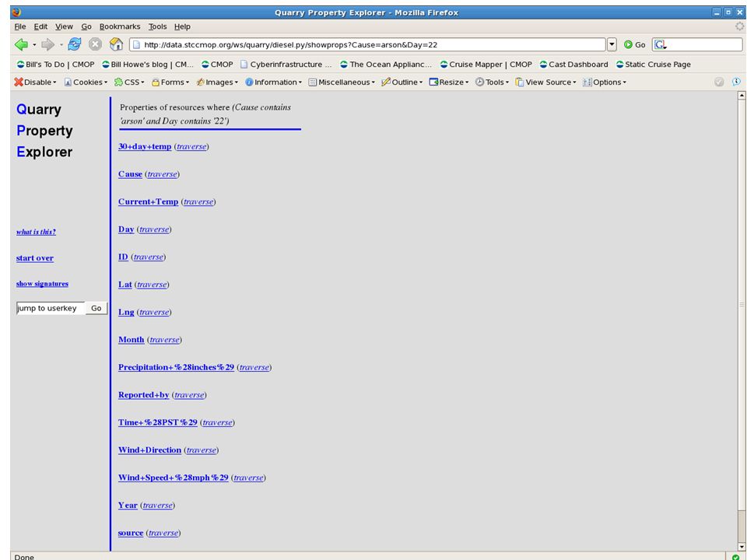Click the Stop loading icon
The height and width of the screenshot is (560, 747).
[x=95, y=45]
